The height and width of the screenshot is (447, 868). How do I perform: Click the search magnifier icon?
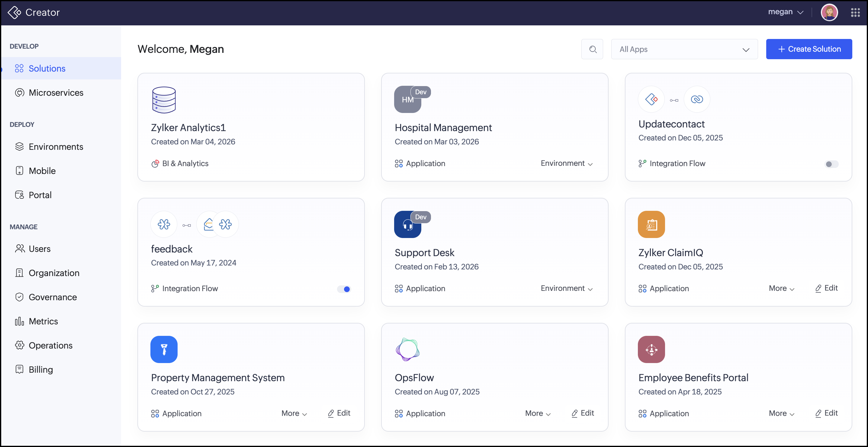point(592,49)
